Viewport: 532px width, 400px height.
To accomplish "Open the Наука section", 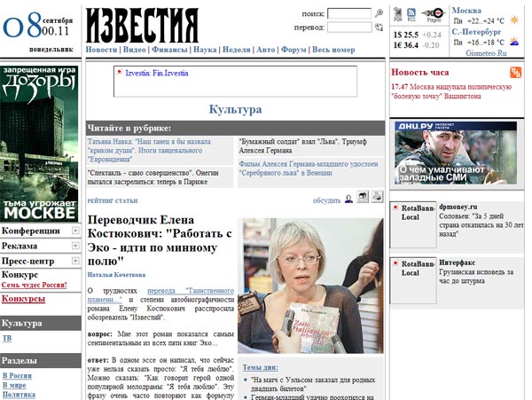I will click(x=205, y=50).
